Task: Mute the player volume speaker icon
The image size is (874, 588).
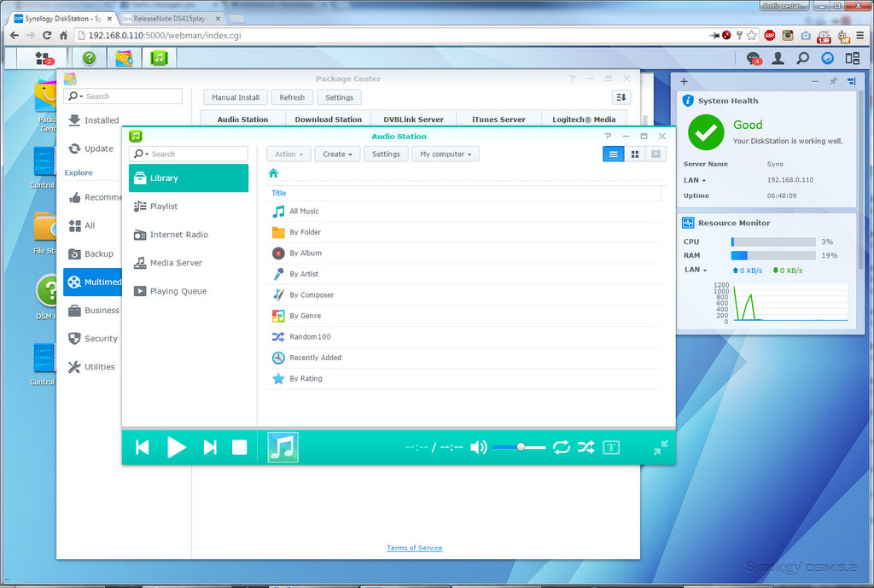Action: 478,447
